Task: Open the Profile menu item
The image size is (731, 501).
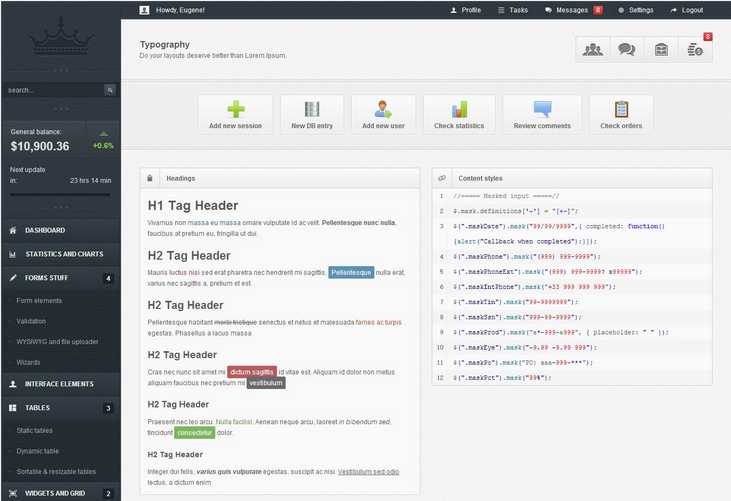Action: 466,10
